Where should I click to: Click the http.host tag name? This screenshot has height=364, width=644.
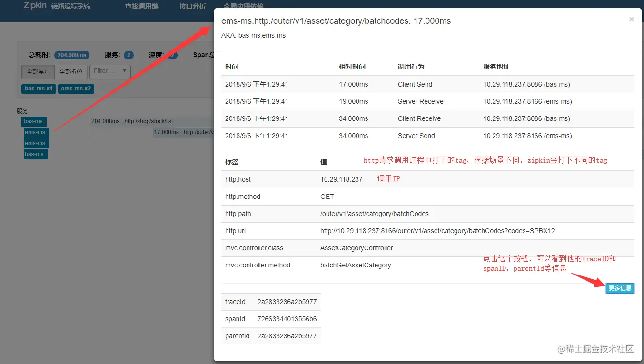pyautogui.click(x=238, y=179)
